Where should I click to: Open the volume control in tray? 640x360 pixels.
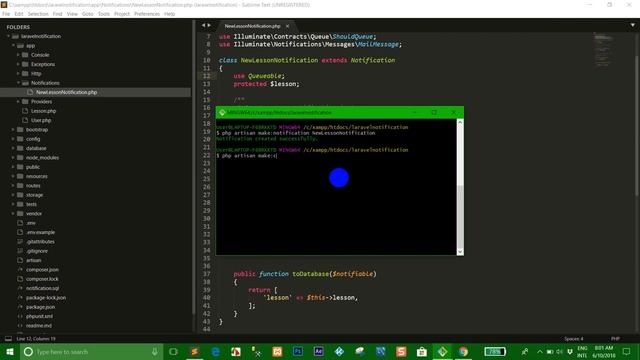pos(559,351)
